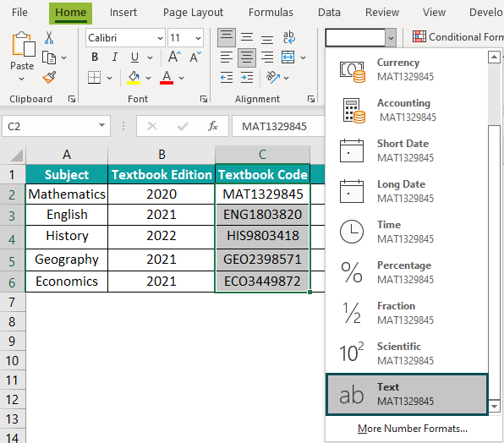Click the formula bar Cancel X
The image size is (504, 443).
point(152,126)
